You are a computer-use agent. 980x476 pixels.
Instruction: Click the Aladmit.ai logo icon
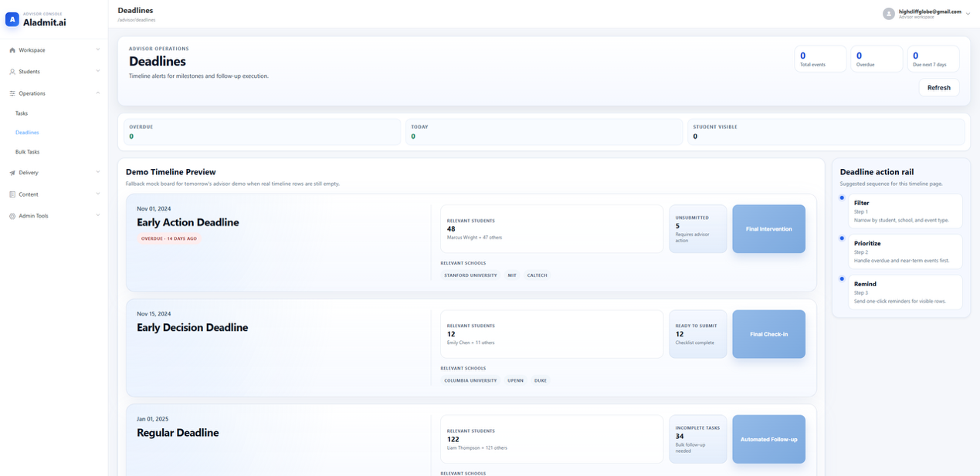pos(12,19)
